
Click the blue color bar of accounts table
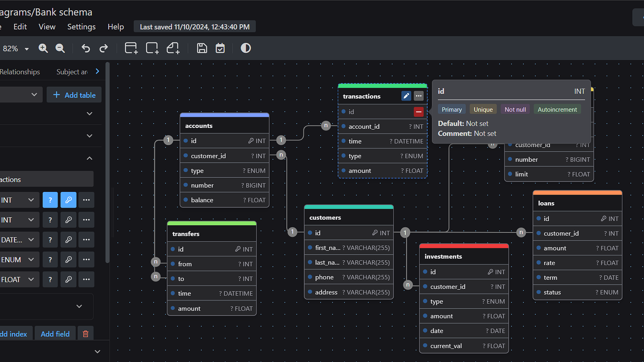tap(225, 115)
